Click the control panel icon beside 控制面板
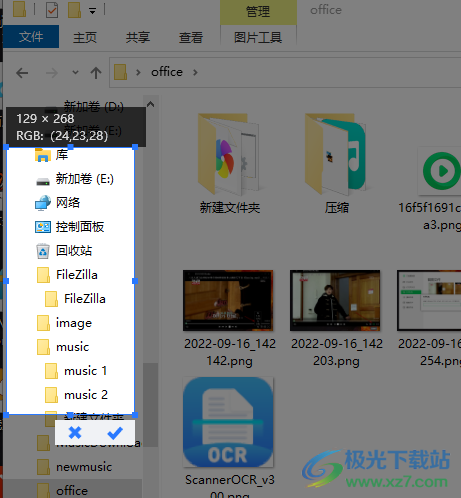 (43, 227)
